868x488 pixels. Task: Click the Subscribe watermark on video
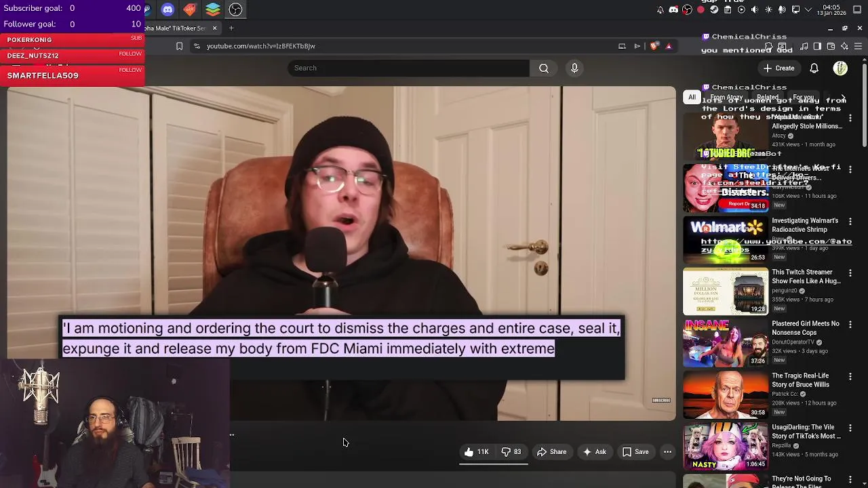pyautogui.click(x=661, y=401)
